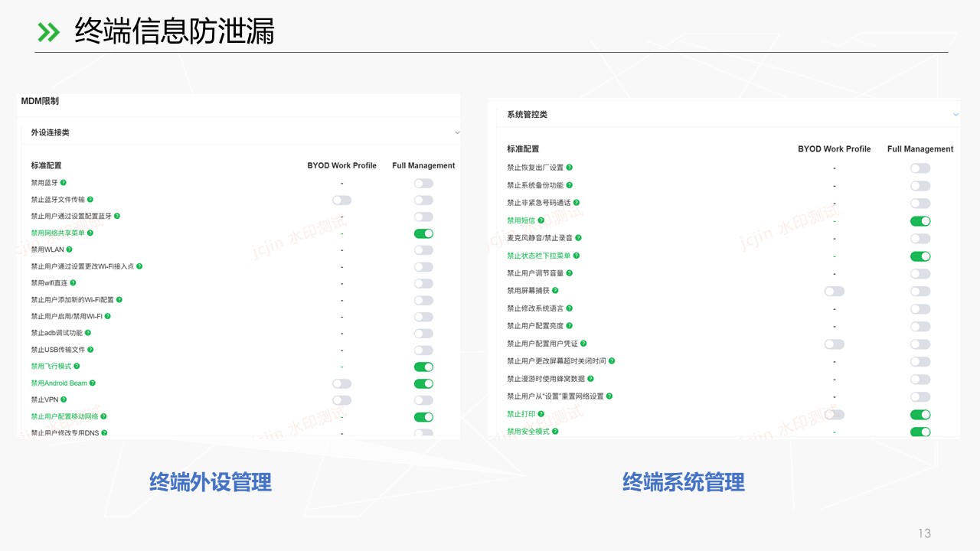
Task: Turn off the 禁用短信 Full Management switch
Action: [x=920, y=221]
